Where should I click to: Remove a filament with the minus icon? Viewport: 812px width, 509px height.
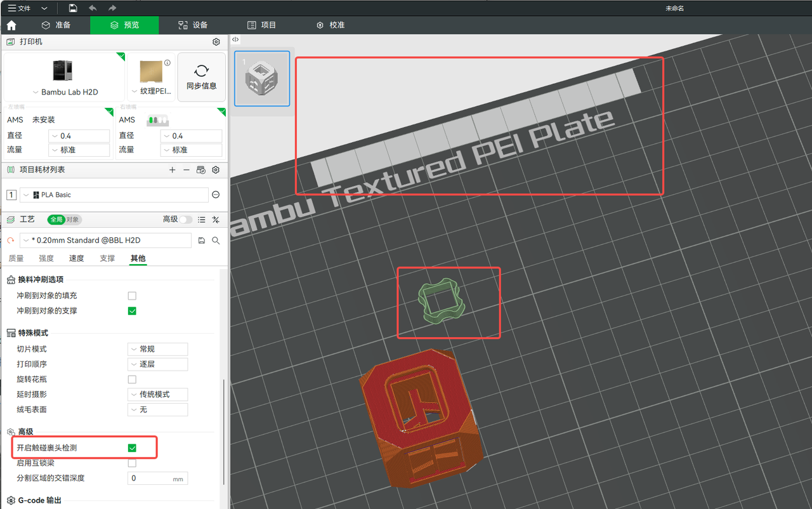point(187,170)
